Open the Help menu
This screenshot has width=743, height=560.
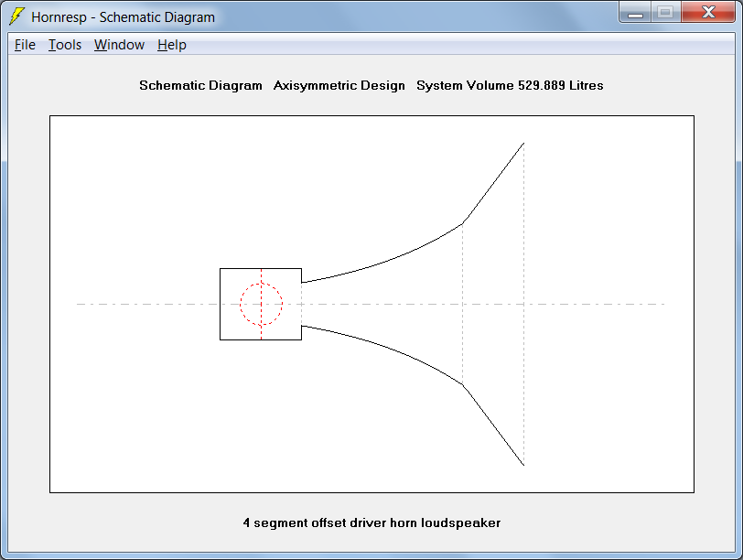tap(171, 45)
